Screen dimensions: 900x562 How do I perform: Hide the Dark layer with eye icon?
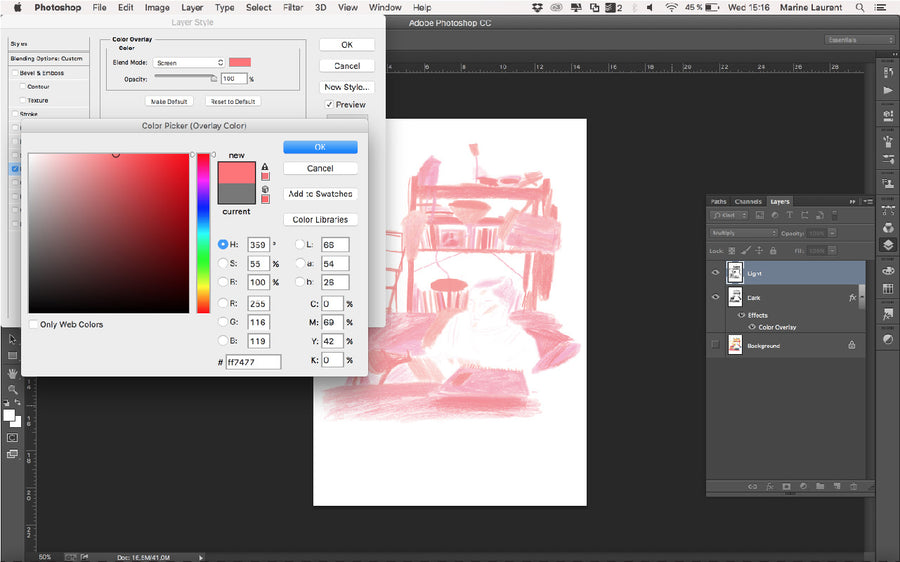point(715,297)
